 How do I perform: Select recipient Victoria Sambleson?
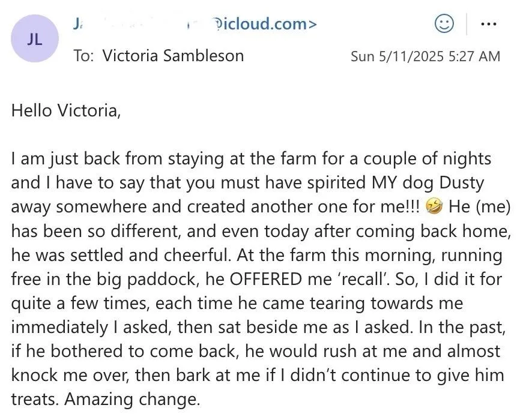coord(173,56)
